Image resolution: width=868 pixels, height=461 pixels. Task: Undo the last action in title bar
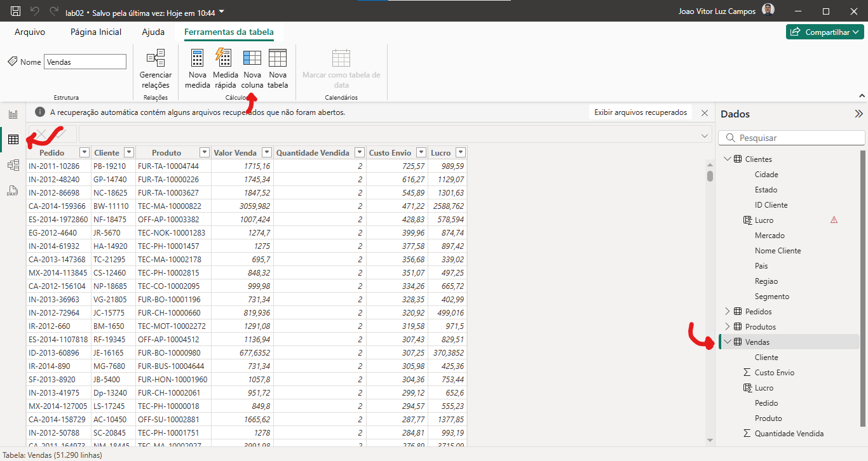coord(34,11)
